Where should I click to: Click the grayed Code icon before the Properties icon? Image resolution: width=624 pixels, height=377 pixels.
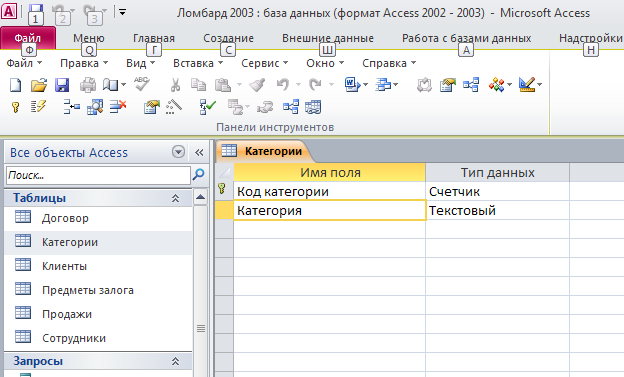point(424,85)
